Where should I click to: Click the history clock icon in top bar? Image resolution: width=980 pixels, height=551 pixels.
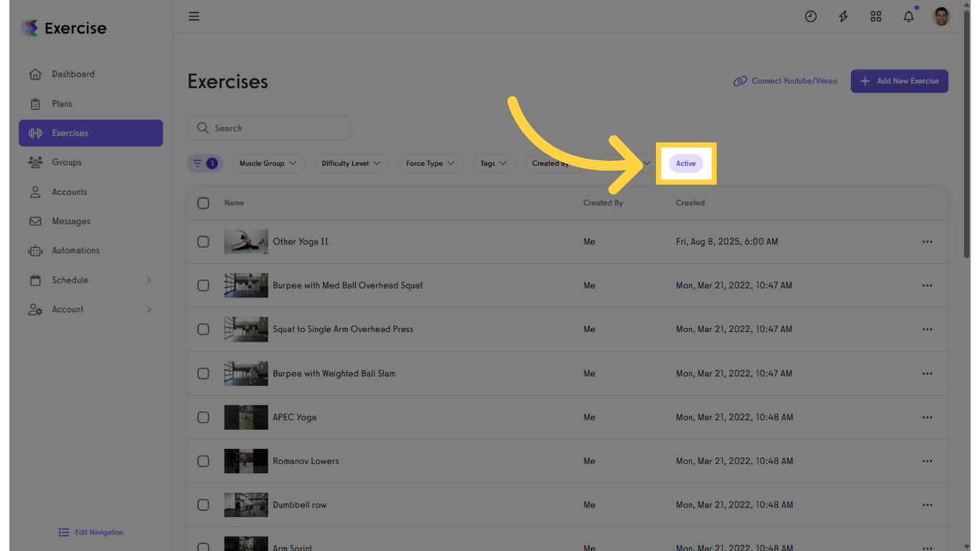tap(811, 16)
